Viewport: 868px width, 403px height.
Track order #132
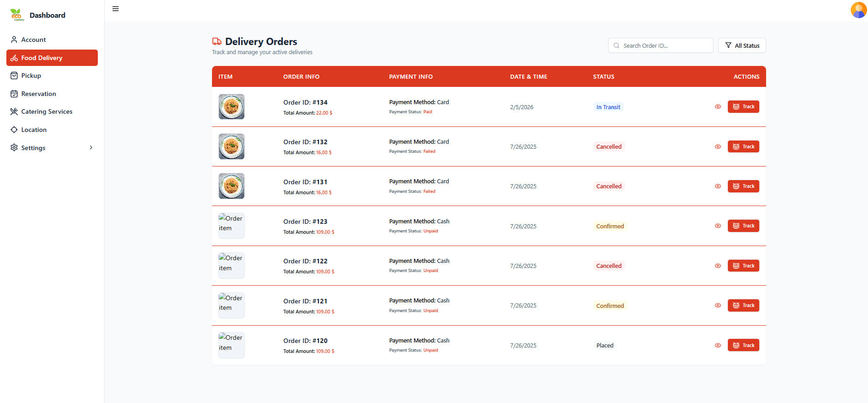click(743, 146)
